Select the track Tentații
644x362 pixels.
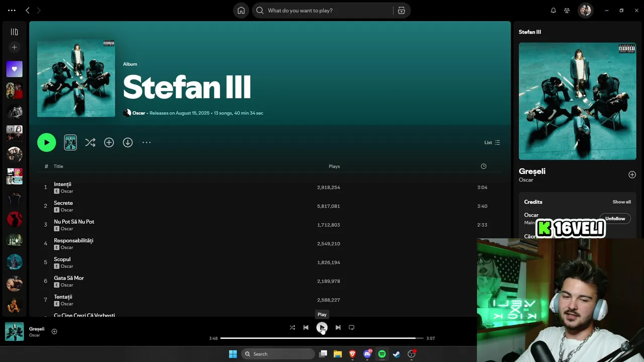63,297
